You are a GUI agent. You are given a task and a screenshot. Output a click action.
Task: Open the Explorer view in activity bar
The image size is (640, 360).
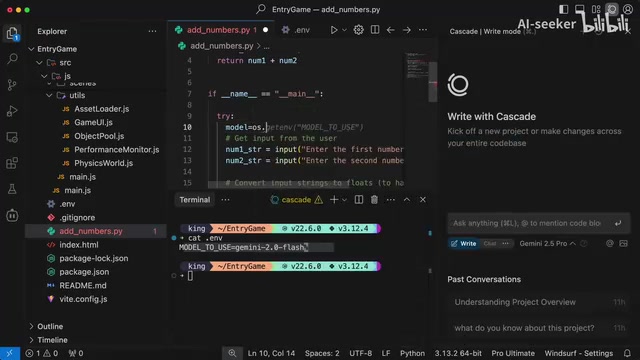(x=12, y=33)
